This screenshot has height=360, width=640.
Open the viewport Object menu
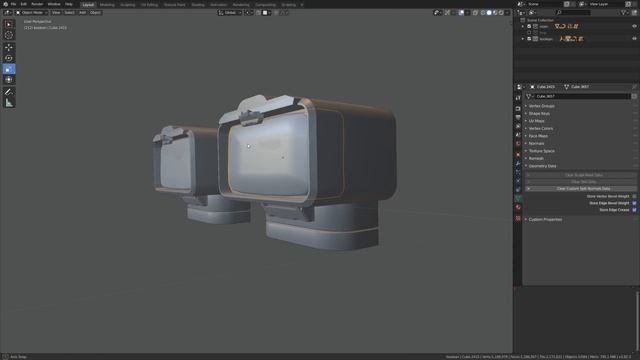pos(95,13)
